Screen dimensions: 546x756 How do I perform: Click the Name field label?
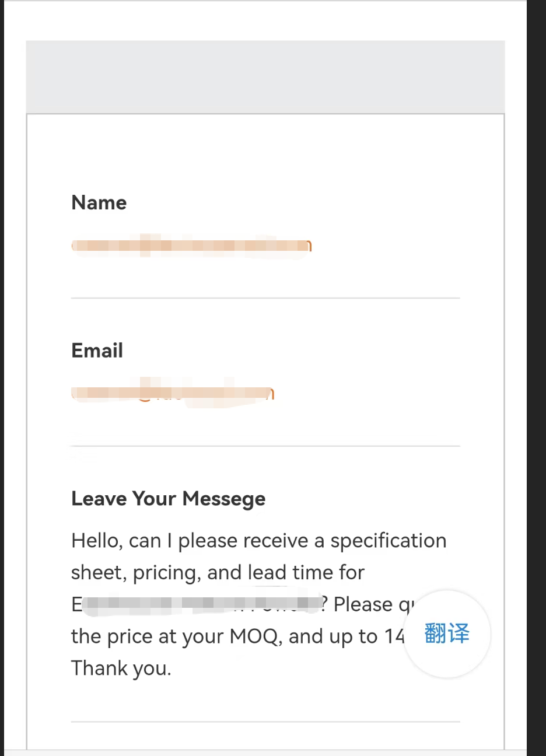point(99,202)
